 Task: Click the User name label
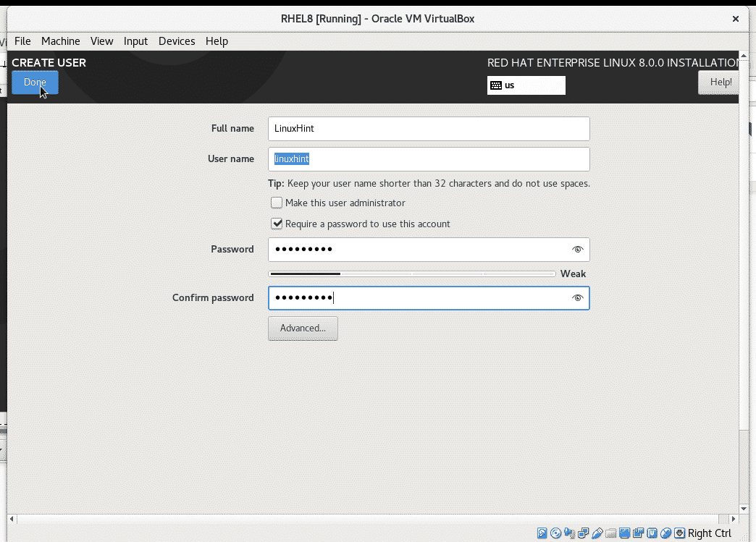[x=230, y=159]
